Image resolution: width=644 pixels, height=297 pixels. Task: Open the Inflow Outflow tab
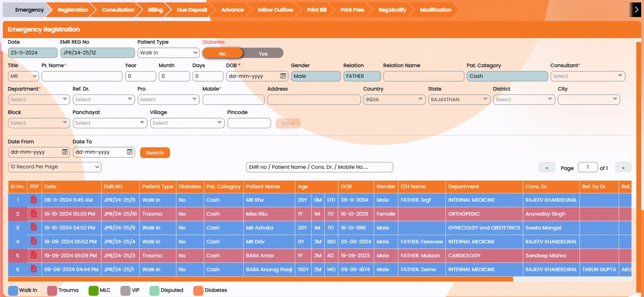tap(275, 10)
